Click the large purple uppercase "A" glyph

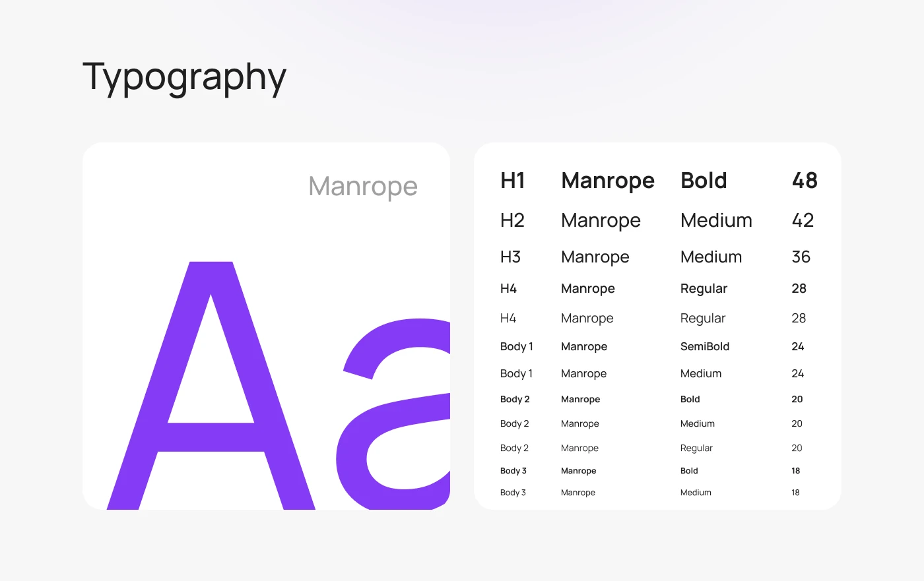tap(211, 386)
